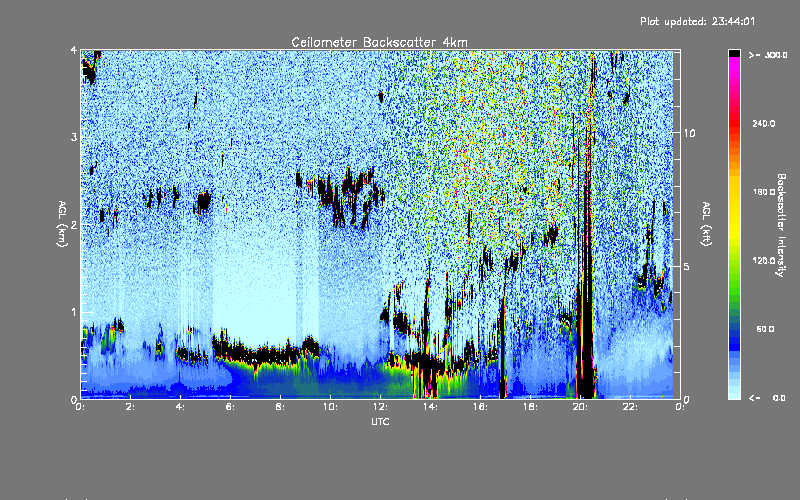The width and height of the screenshot is (800, 500).
Task: Click the 12: tick label on the time axis
Action: pyautogui.click(x=380, y=407)
